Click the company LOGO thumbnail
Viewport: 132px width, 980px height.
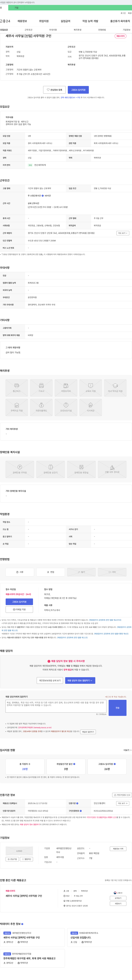pos(20,851)
